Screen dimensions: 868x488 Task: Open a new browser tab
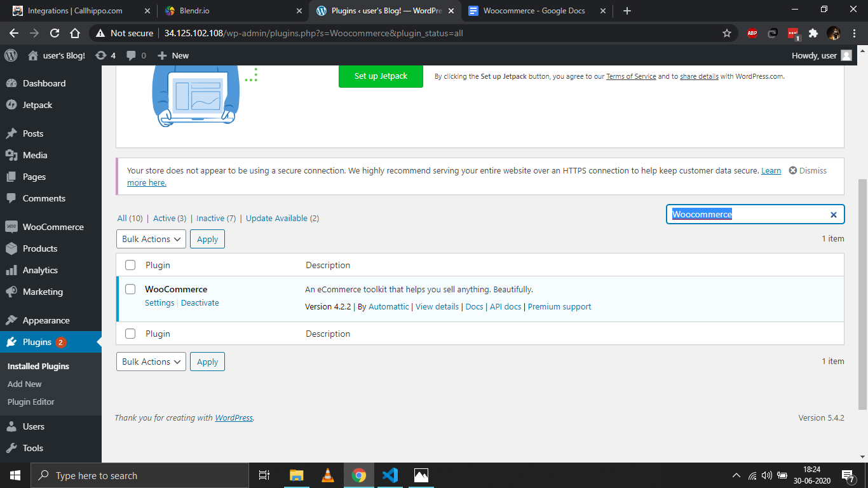(x=627, y=11)
